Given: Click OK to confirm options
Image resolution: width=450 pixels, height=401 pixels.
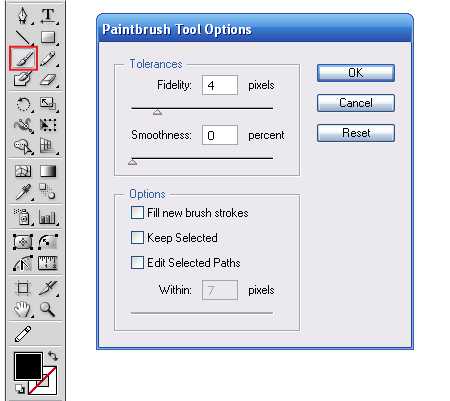Looking at the screenshot, I should (356, 73).
